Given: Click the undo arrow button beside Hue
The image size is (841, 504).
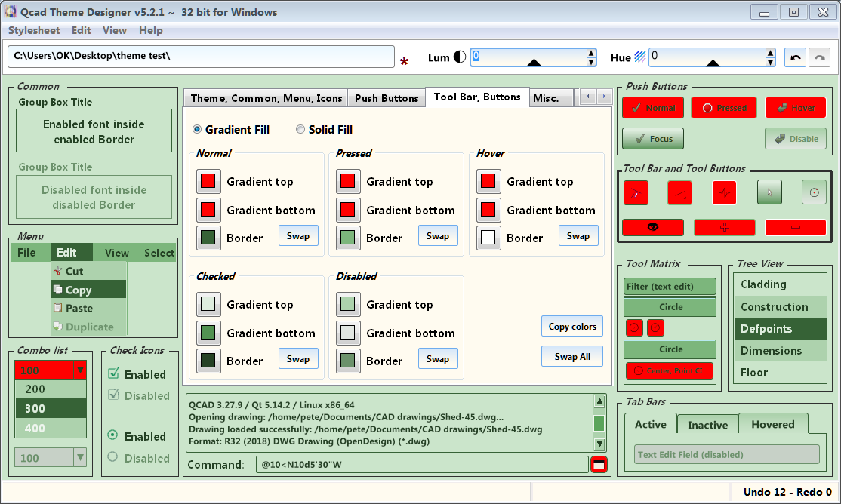Looking at the screenshot, I should [795, 57].
